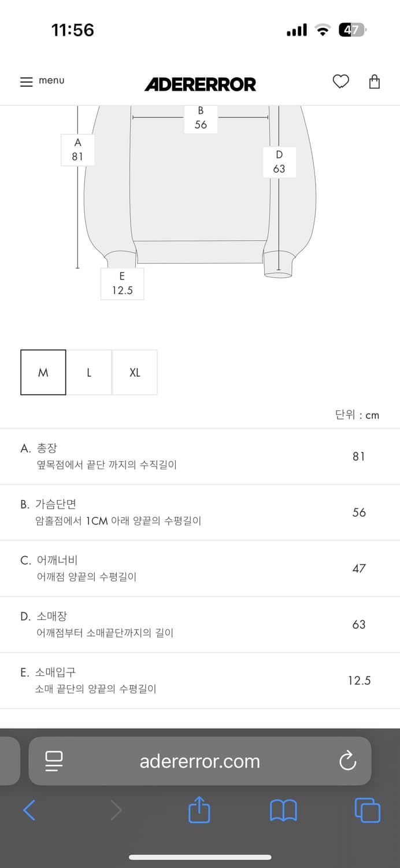
Task: Expand the A. 총장 measurement row
Action: [200, 457]
